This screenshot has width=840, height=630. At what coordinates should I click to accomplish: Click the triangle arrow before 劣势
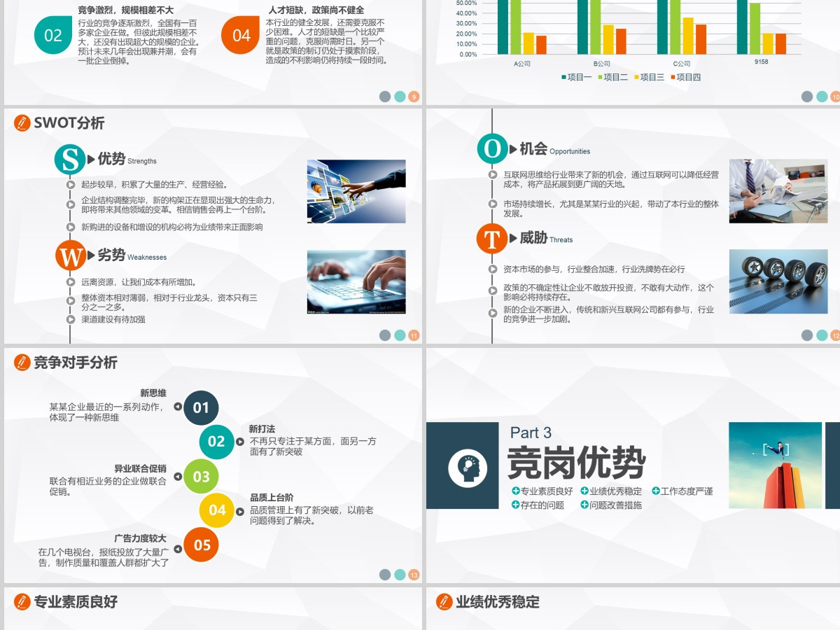(91, 255)
